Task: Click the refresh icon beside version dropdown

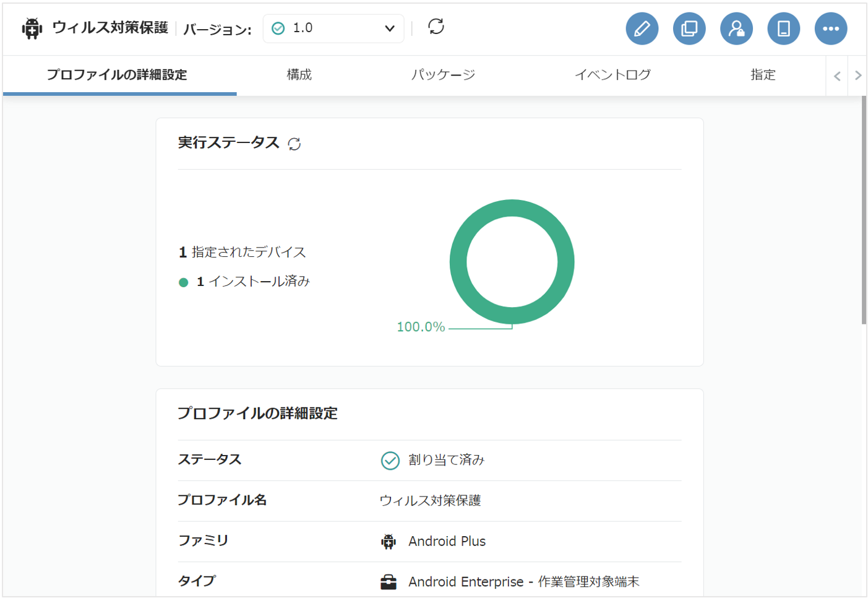Action: pos(436,27)
